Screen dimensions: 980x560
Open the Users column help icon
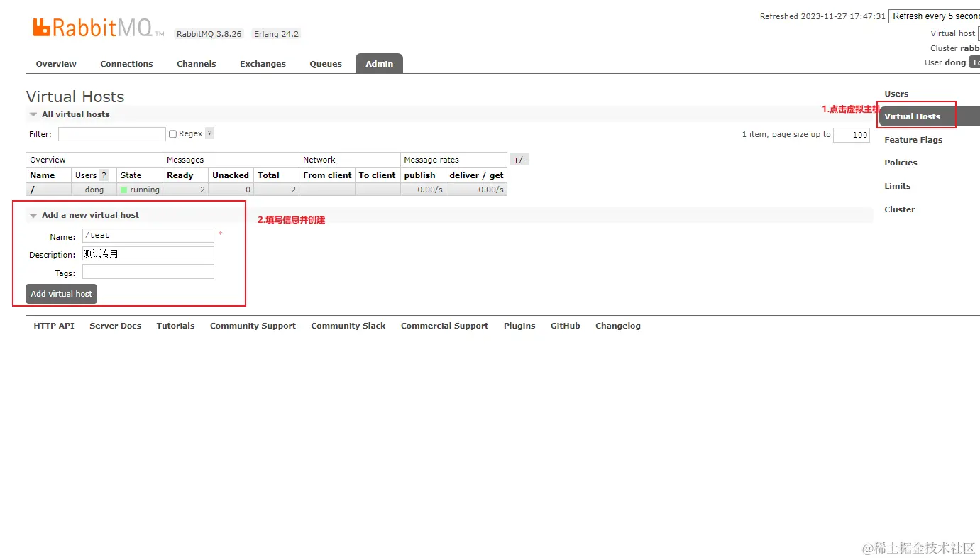click(x=104, y=175)
